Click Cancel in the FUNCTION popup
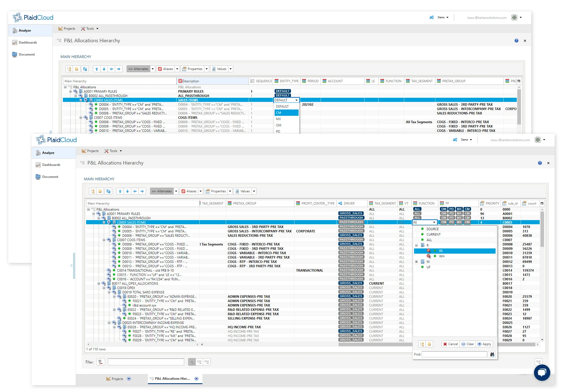 (x=450, y=344)
